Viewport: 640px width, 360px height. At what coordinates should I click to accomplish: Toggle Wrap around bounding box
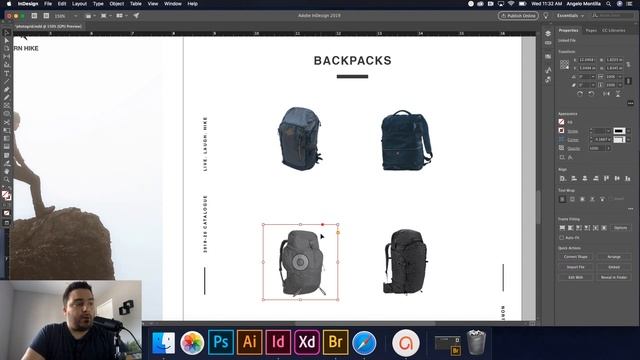click(x=572, y=199)
